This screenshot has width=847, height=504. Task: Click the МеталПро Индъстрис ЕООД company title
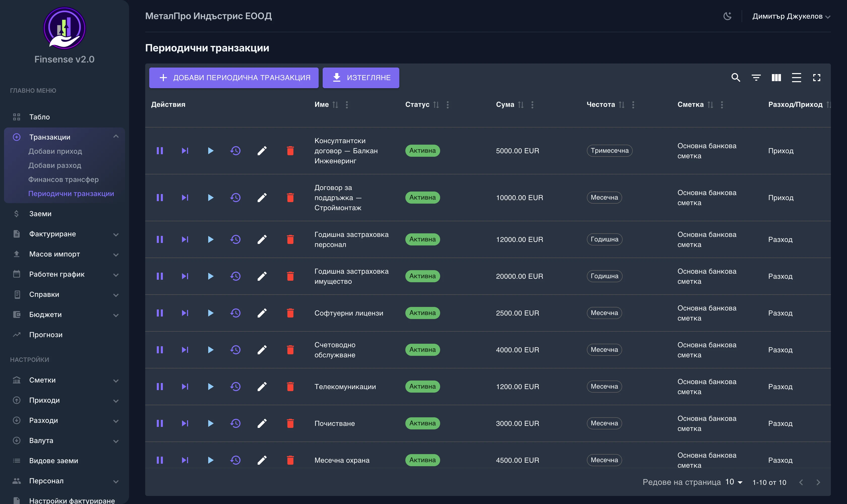(208, 16)
